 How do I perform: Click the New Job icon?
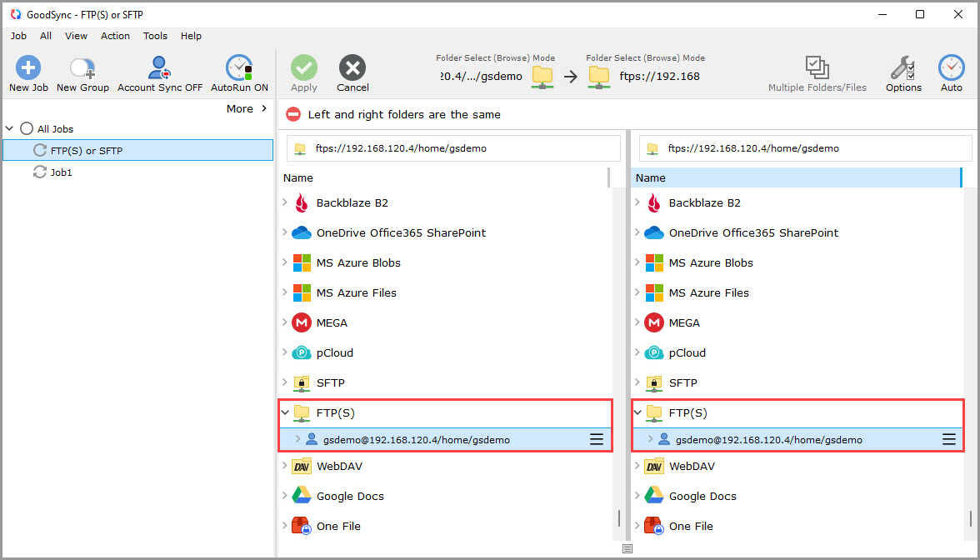[28, 68]
